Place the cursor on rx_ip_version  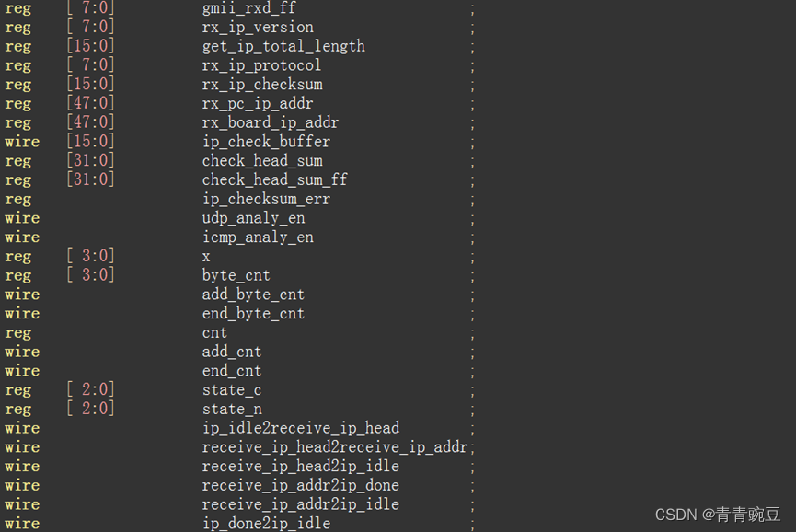click(x=258, y=27)
